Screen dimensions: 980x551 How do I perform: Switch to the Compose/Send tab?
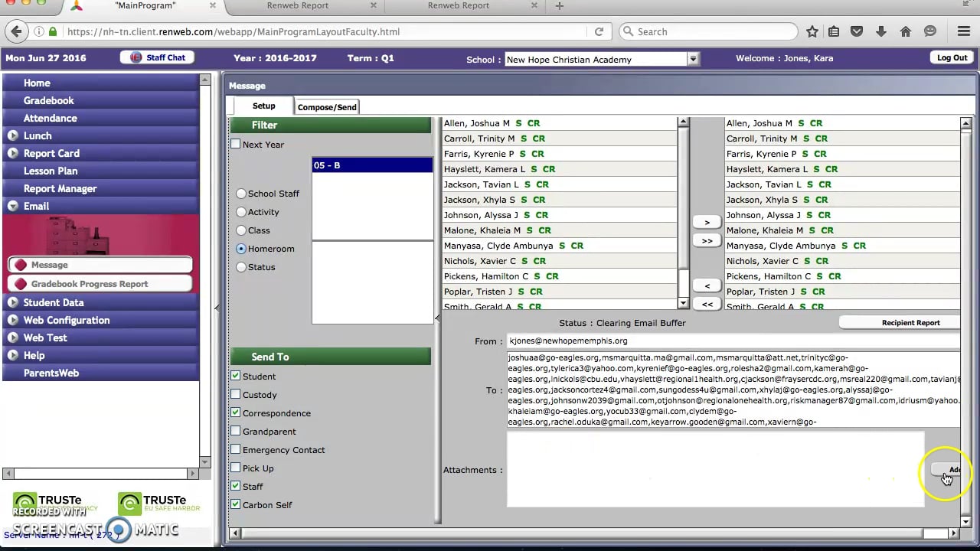(327, 107)
